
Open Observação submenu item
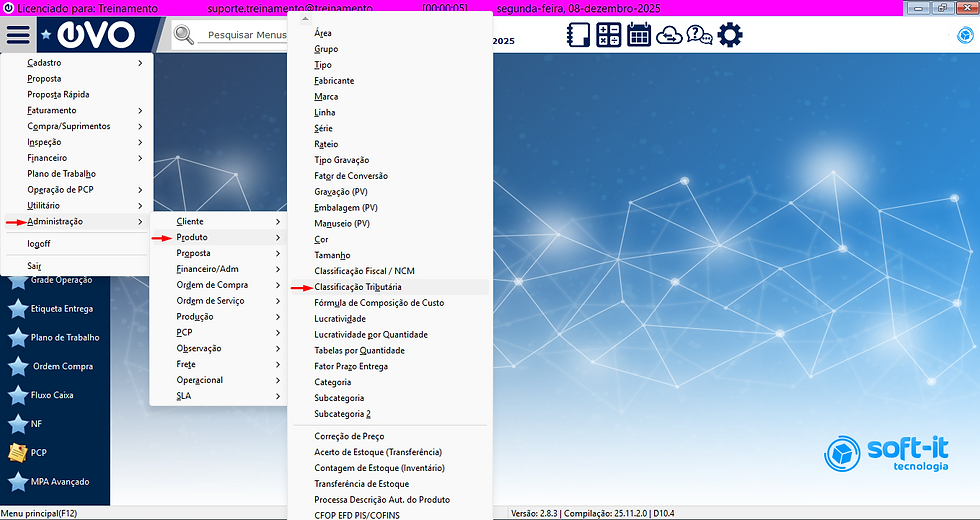219,349
